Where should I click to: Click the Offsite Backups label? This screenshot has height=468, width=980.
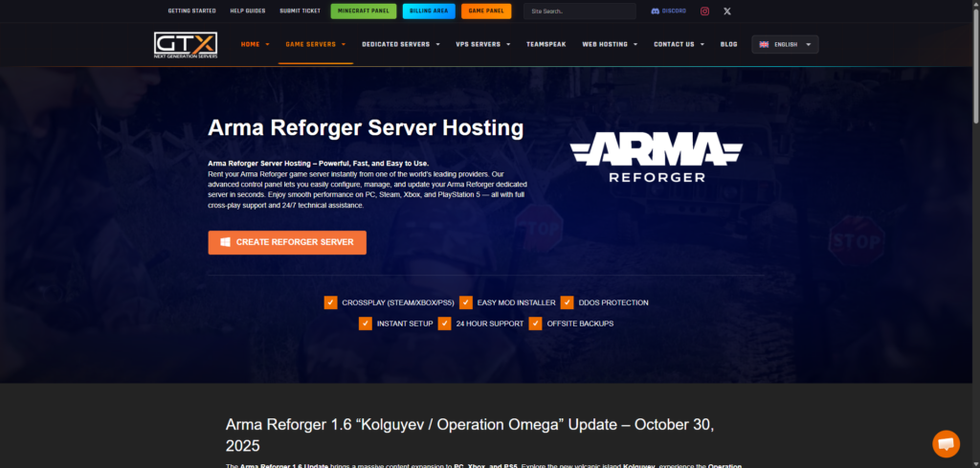580,323
